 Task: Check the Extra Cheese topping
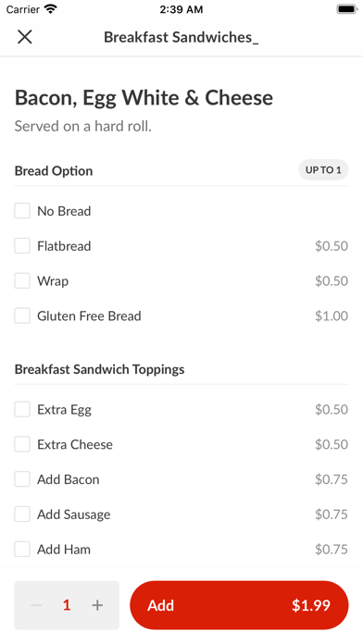coord(22,444)
